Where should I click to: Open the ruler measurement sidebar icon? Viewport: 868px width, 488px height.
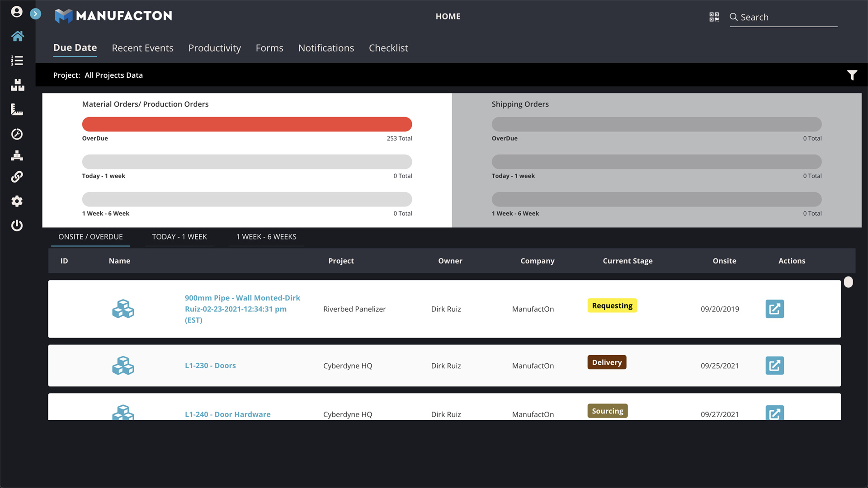17,109
